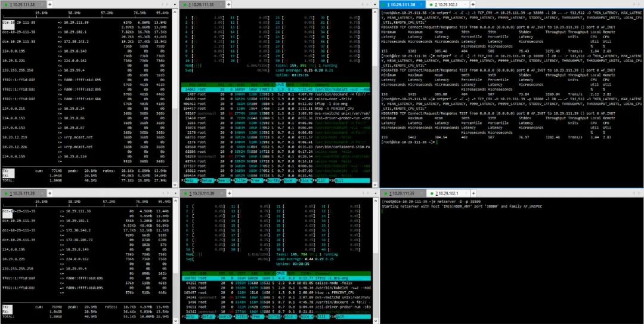Click the plus icon beside the bottom htop pane's tab
The image size is (644, 324).
coord(229,193)
